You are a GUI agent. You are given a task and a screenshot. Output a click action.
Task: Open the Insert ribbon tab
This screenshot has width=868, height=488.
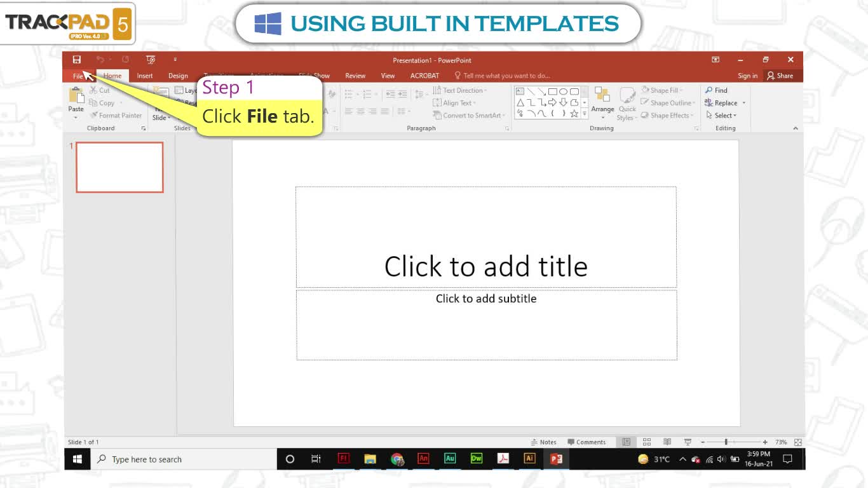(145, 76)
